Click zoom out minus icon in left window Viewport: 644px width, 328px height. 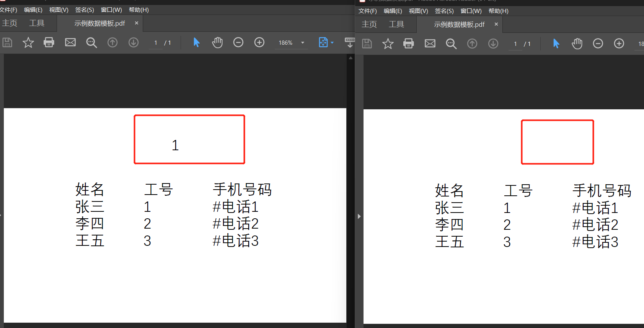click(x=238, y=42)
